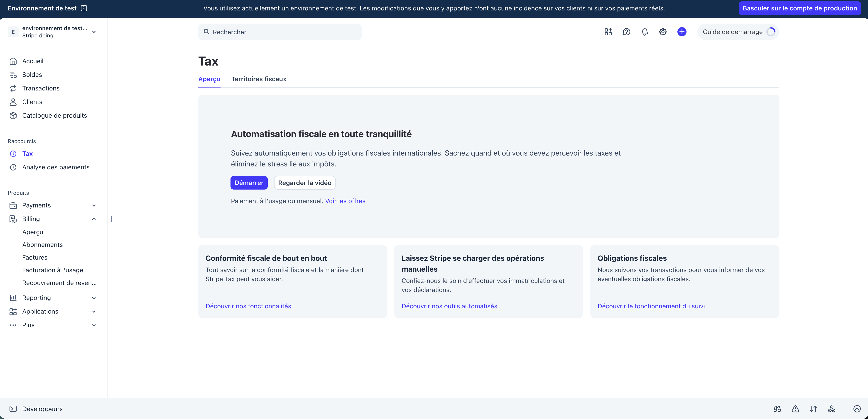Open the Guide de démarrage progress button
Viewport: 868px width, 419px height.
738,32
